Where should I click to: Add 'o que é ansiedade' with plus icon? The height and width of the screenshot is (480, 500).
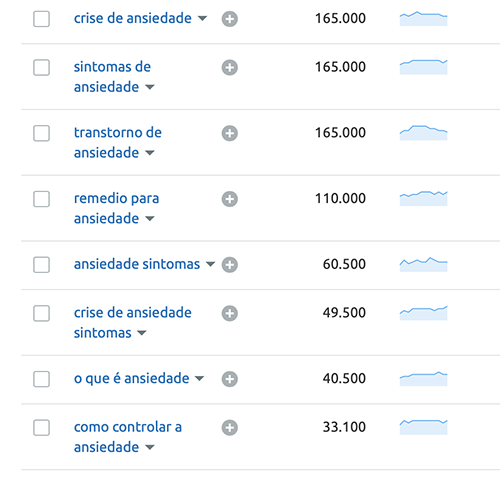(x=230, y=379)
